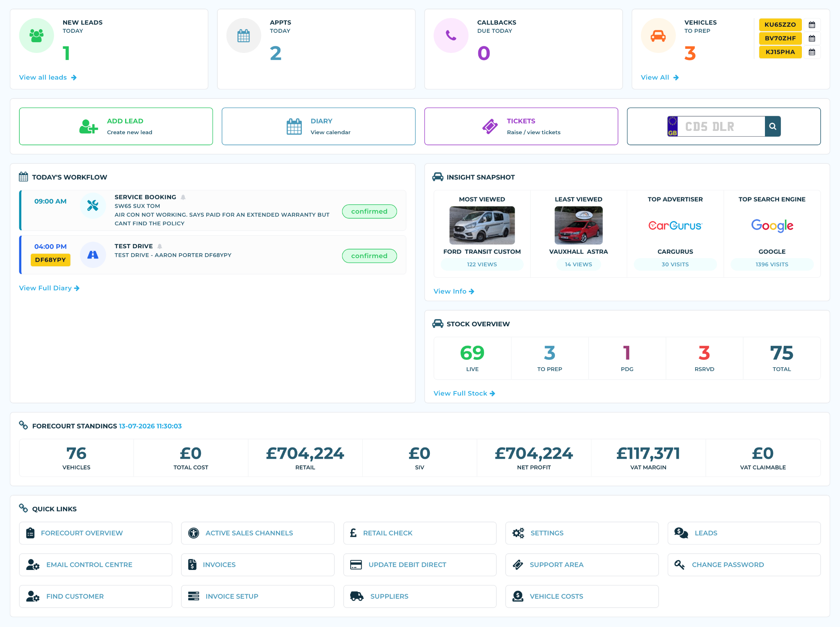The height and width of the screenshot is (627, 840).
Task: Click the 3 To Prep stock count
Action: pyautogui.click(x=550, y=353)
